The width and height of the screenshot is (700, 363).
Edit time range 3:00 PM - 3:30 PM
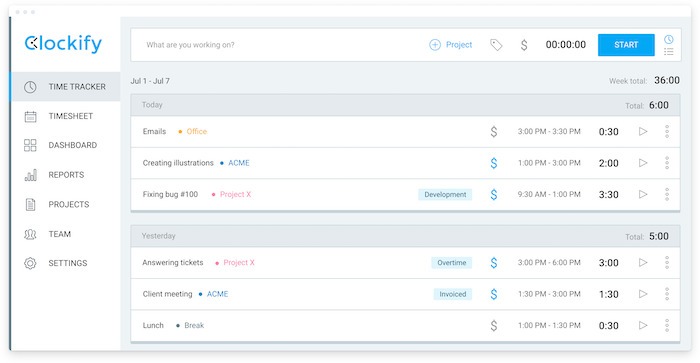549,131
